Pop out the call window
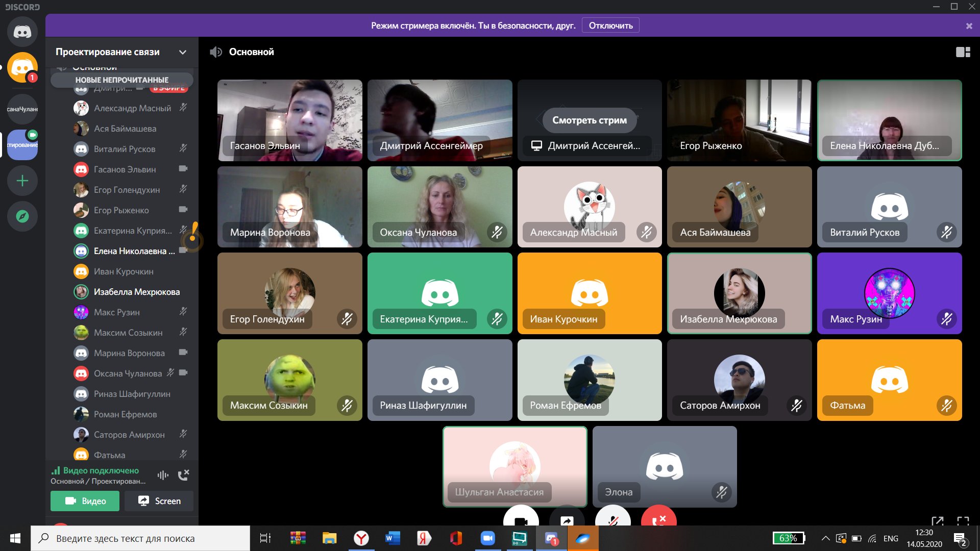Viewport: 980px width, 551px height. 937,521
